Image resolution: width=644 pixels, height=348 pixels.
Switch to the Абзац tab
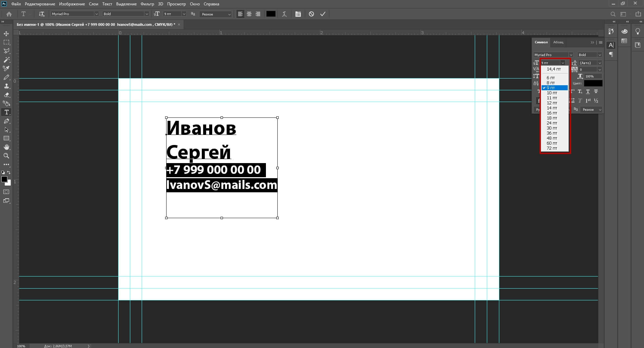(x=558, y=42)
